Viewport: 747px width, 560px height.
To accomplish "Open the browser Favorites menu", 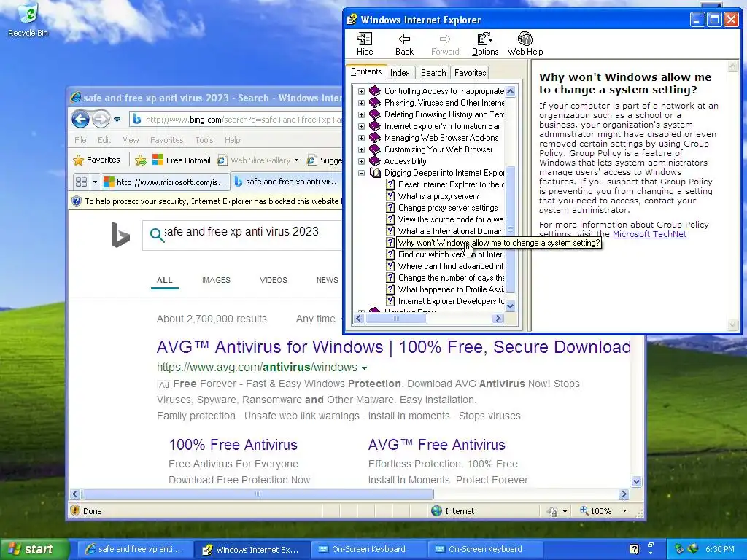I will (167, 140).
